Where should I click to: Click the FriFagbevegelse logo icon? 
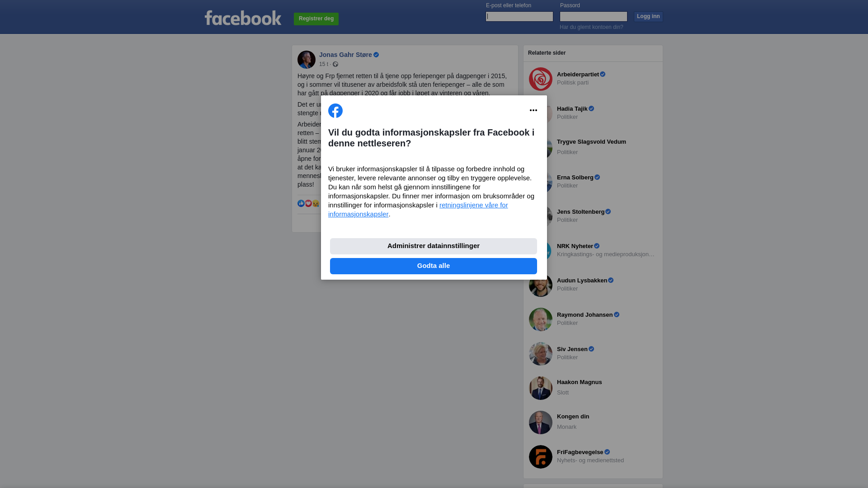click(541, 457)
